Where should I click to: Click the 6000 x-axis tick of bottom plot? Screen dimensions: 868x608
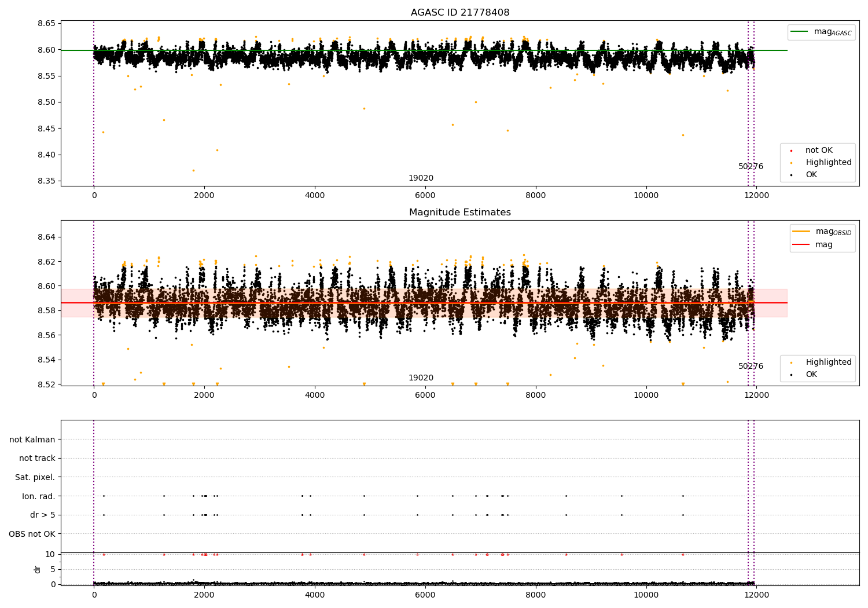point(425,595)
